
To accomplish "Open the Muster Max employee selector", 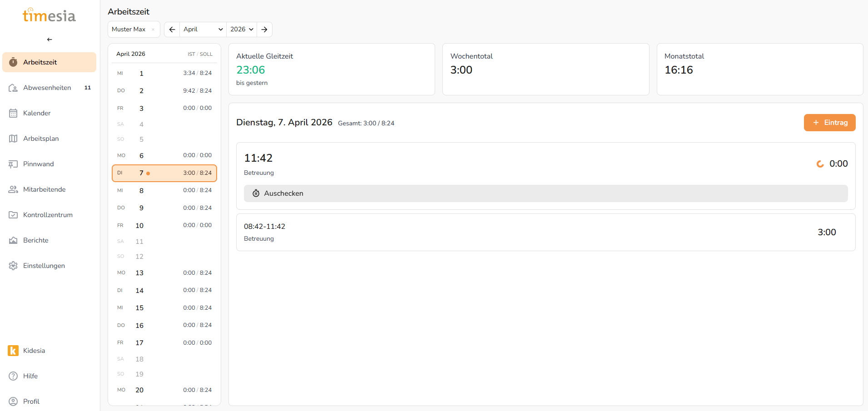I will click(129, 30).
